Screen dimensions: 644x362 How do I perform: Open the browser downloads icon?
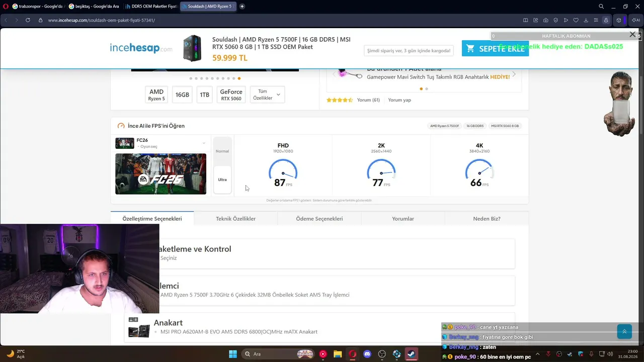tap(586, 20)
